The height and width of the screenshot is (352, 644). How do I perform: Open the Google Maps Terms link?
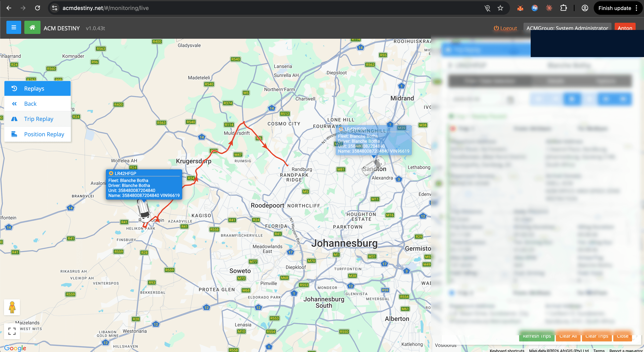(599, 350)
